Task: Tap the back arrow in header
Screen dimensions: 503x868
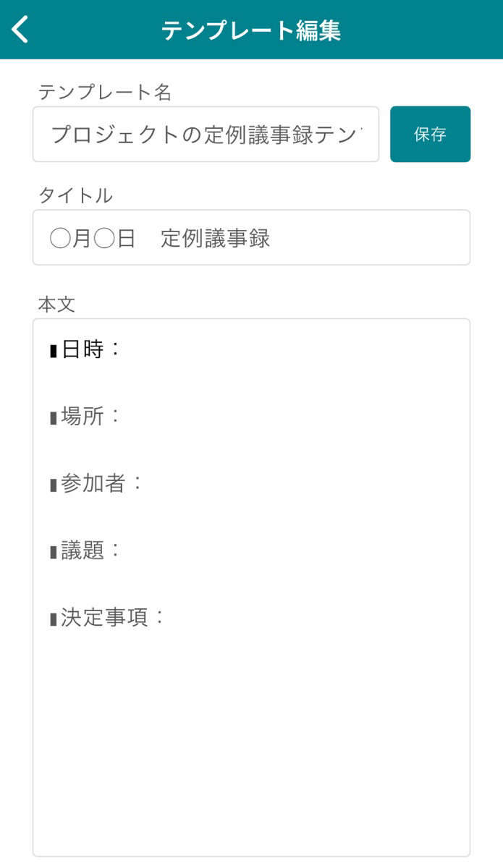Action: [20, 30]
